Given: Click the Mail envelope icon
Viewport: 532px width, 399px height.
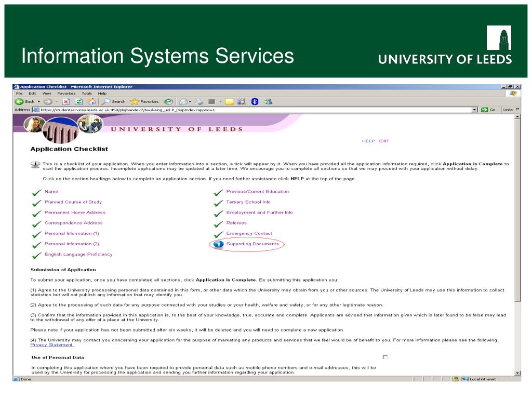Looking at the screenshot, I should click(183, 101).
